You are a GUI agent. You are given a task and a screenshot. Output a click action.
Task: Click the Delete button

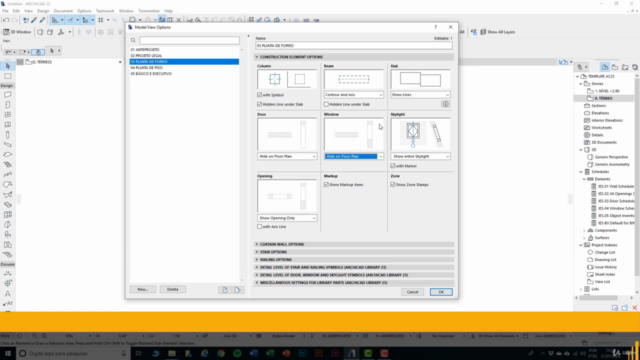click(173, 289)
